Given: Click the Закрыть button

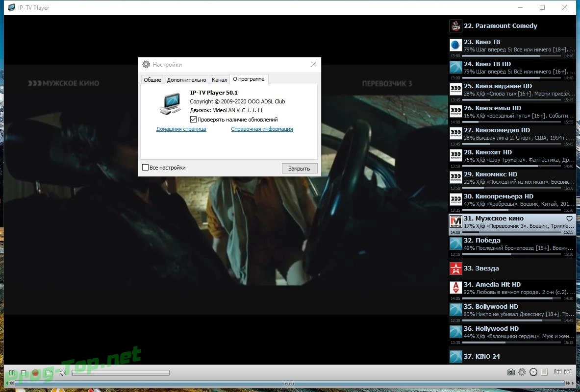Looking at the screenshot, I should click(299, 168).
